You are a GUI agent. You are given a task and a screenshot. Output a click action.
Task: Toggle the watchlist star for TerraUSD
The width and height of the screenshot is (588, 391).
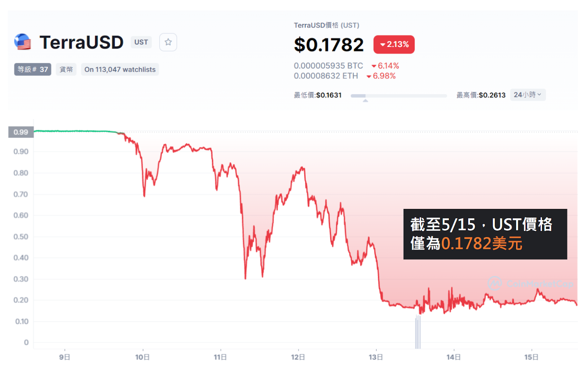point(168,42)
